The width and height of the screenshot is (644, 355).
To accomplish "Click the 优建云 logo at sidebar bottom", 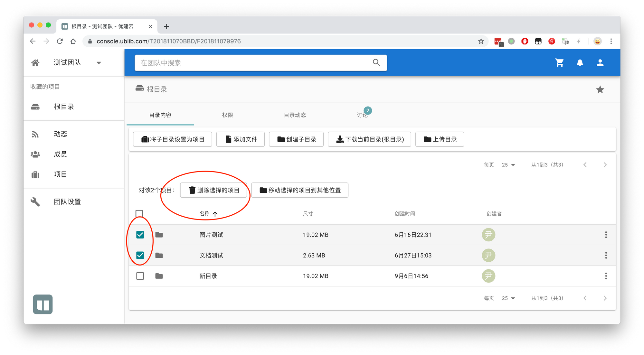I will click(43, 304).
